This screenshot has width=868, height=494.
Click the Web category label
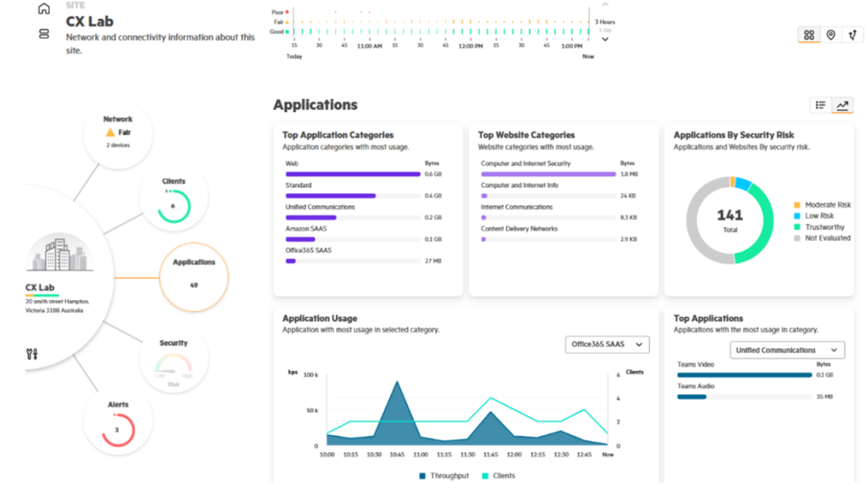pos(292,164)
